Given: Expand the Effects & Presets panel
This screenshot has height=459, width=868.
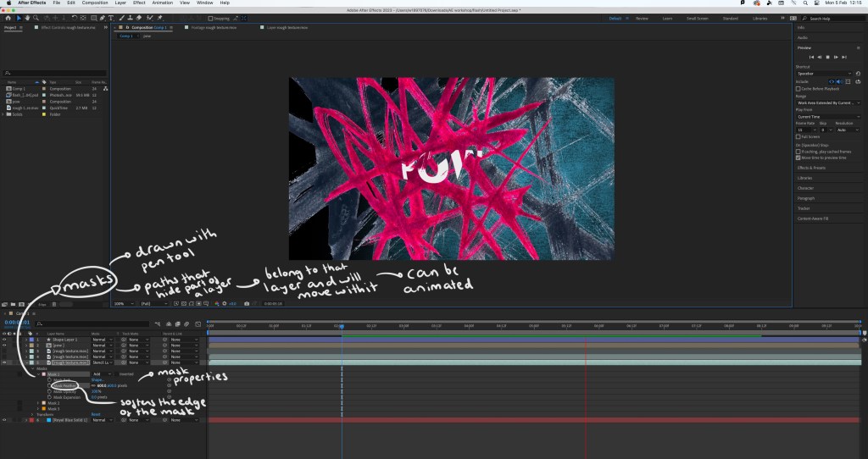Looking at the screenshot, I should pyautogui.click(x=812, y=168).
